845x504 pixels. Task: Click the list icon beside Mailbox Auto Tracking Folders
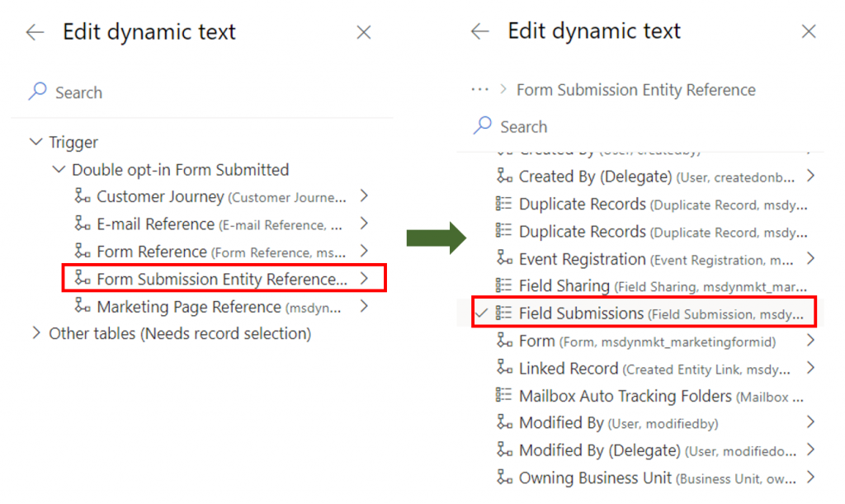point(503,396)
